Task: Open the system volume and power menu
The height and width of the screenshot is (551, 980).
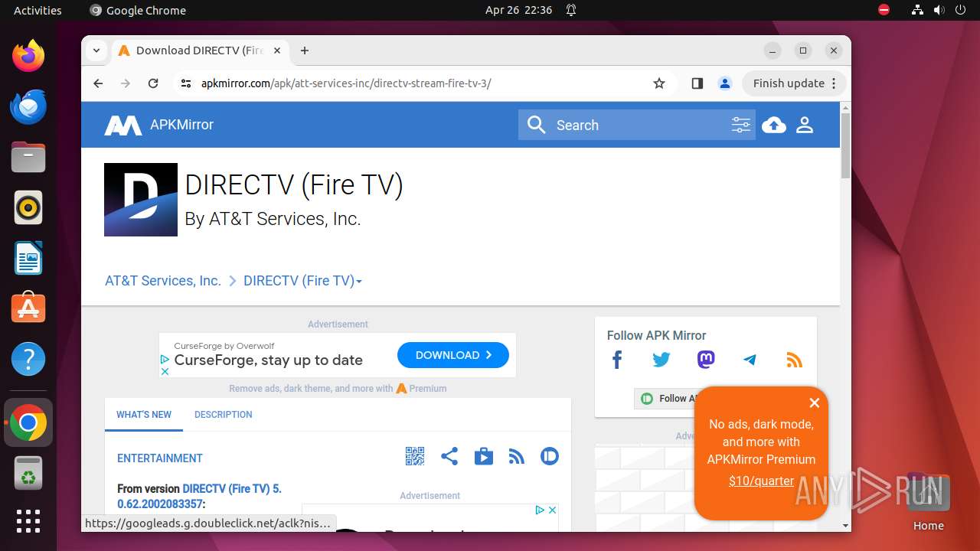Action: pos(939,10)
